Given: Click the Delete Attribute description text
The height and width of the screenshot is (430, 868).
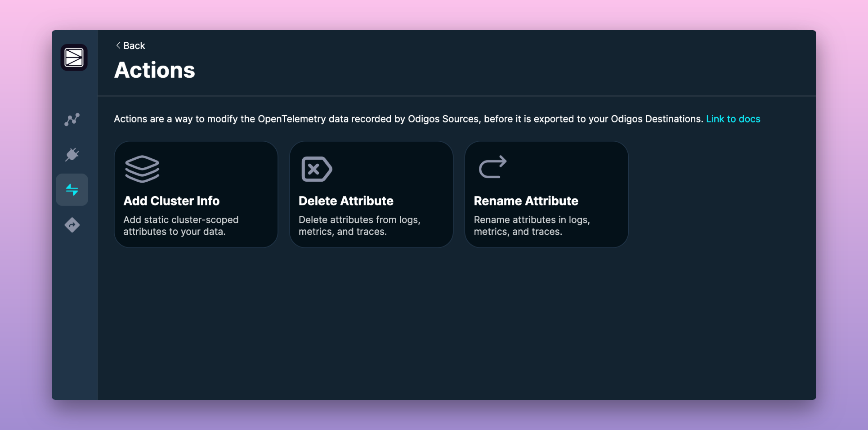Looking at the screenshot, I should click(x=359, y=225).
